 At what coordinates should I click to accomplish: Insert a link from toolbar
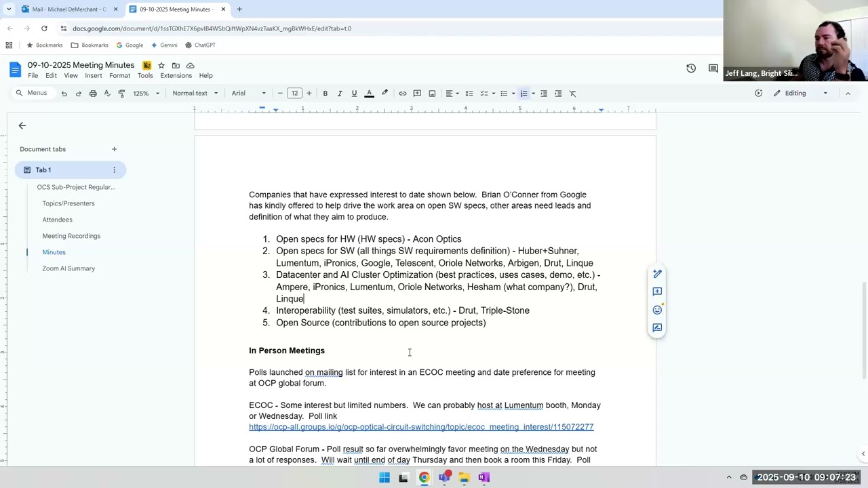403,94
